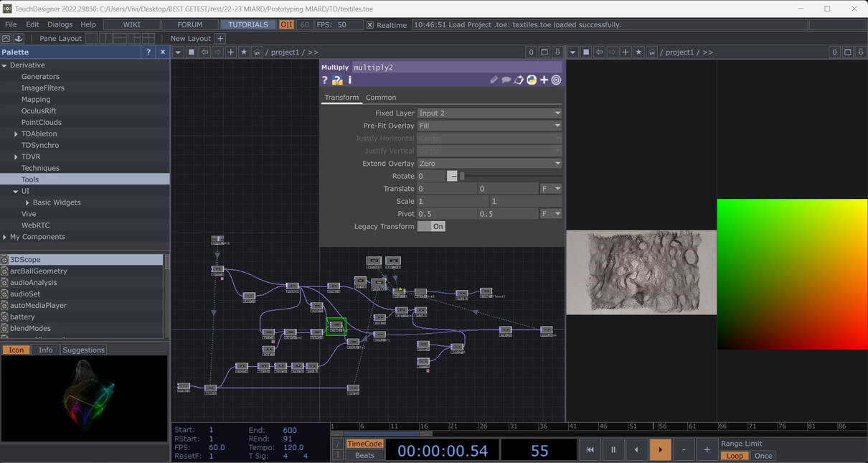
Task: Switch to the Common tab of multiply2
Action: [380, 98]
